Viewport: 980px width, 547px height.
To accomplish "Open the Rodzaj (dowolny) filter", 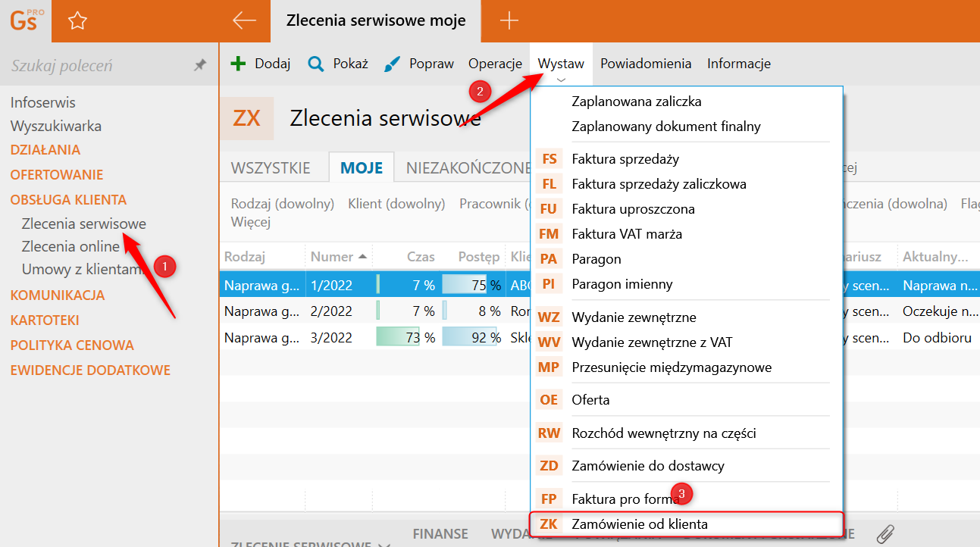I will (283, 204).
